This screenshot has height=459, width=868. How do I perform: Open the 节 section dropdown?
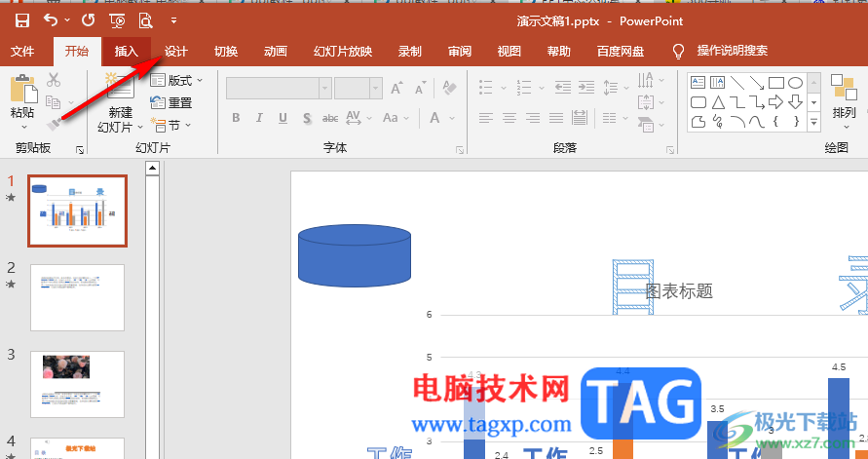[171, 125]
